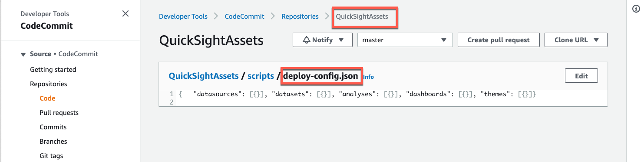Open Pull requests in sidebar
The image size is (644, 162).
click(x=59, y=113)
